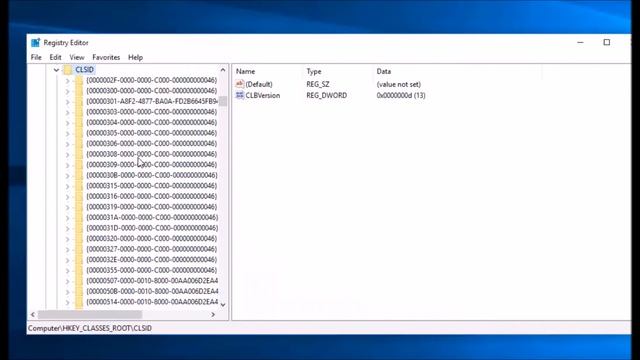
Task: Click the REG_DWORD type cell
Action: tap(327, 96)
